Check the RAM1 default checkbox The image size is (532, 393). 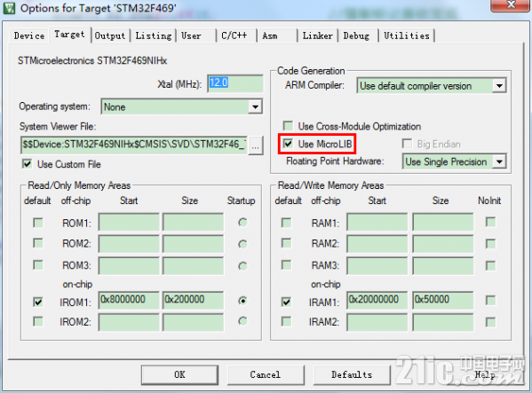tap(286, 223)
